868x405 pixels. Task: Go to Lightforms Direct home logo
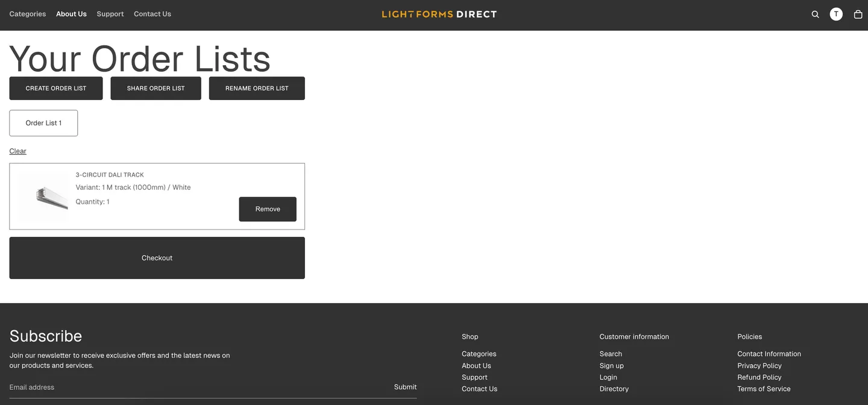[x=439, y=14]
